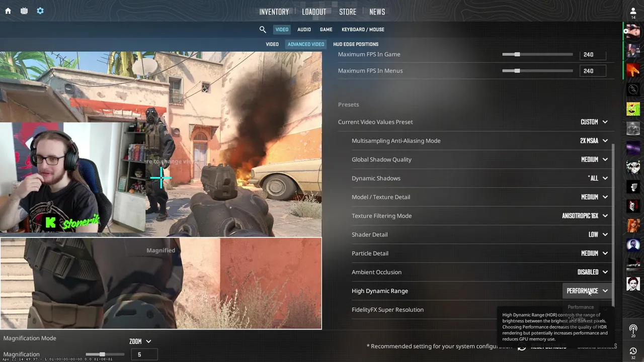Open the INVENTORY tab
644x362 pixels.
274,12
